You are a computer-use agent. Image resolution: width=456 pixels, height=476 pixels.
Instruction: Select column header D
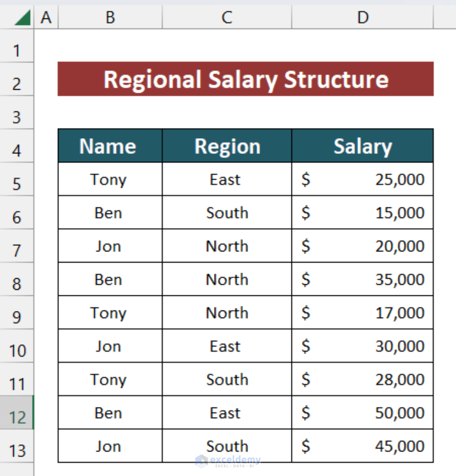[x=362, y=17]
